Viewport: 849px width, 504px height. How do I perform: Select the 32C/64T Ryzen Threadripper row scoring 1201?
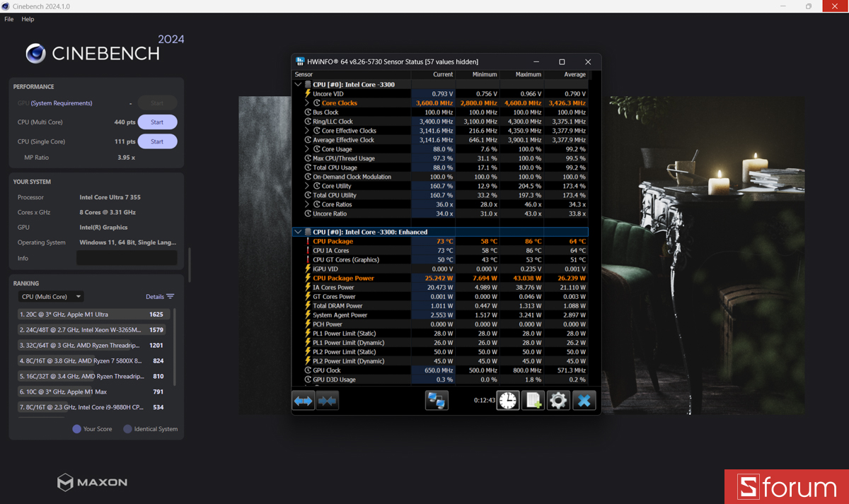pos(94,345)
